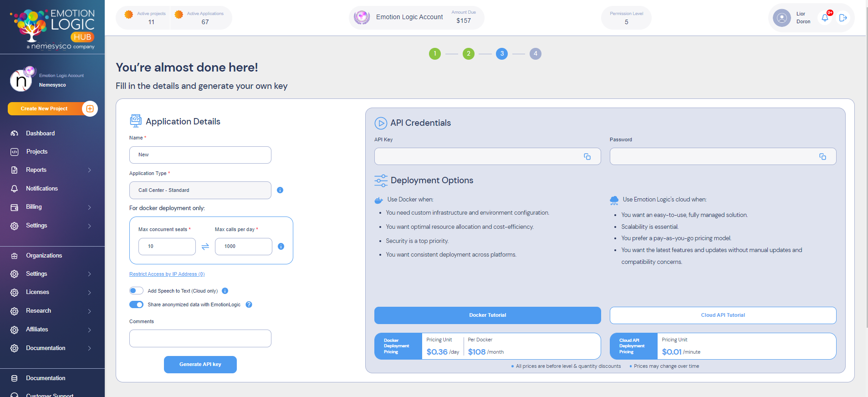Click the swap arrows between seats and calls
The width and height of the screenshot is (868, 397).
(205, 246)
